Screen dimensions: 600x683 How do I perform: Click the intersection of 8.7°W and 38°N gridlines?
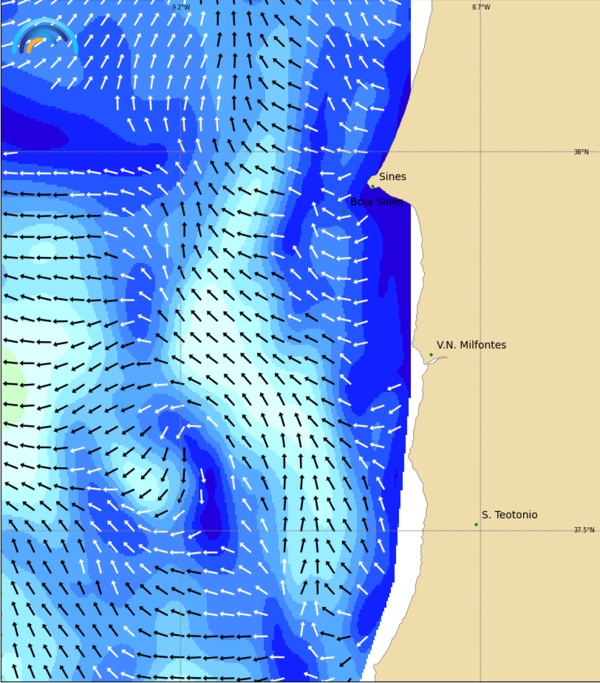coord(481,152)
